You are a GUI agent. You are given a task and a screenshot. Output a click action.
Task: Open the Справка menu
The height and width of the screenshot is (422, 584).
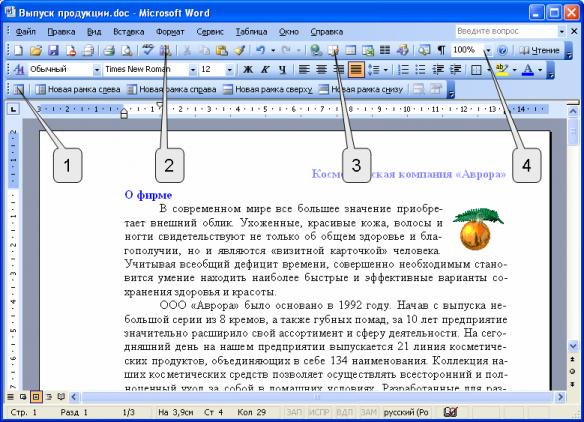coord(327,32)
